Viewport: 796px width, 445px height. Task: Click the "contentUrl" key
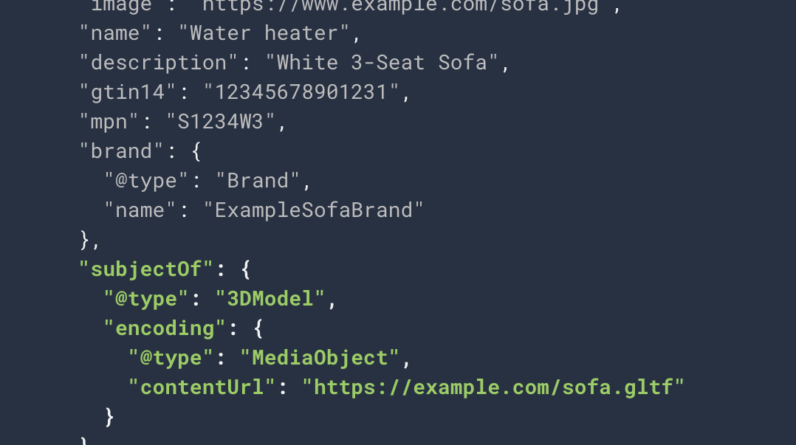pyautogui.click(x=207, y=385)
